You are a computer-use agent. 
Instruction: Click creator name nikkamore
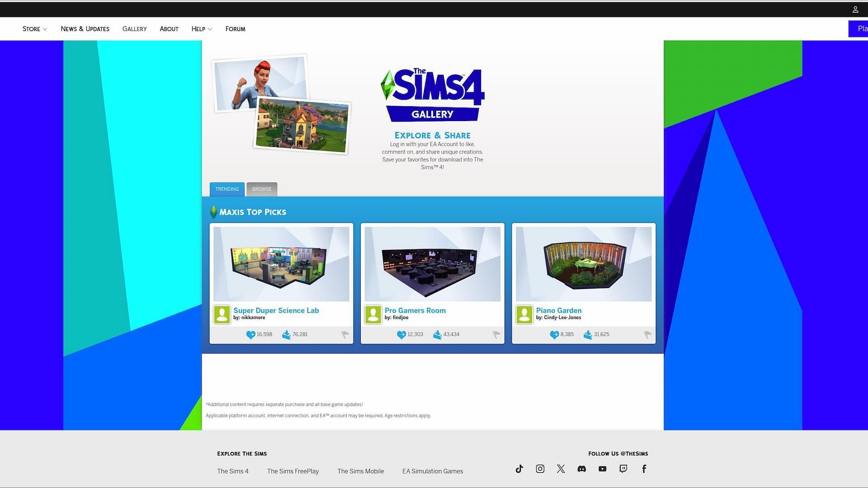point(253,318)
